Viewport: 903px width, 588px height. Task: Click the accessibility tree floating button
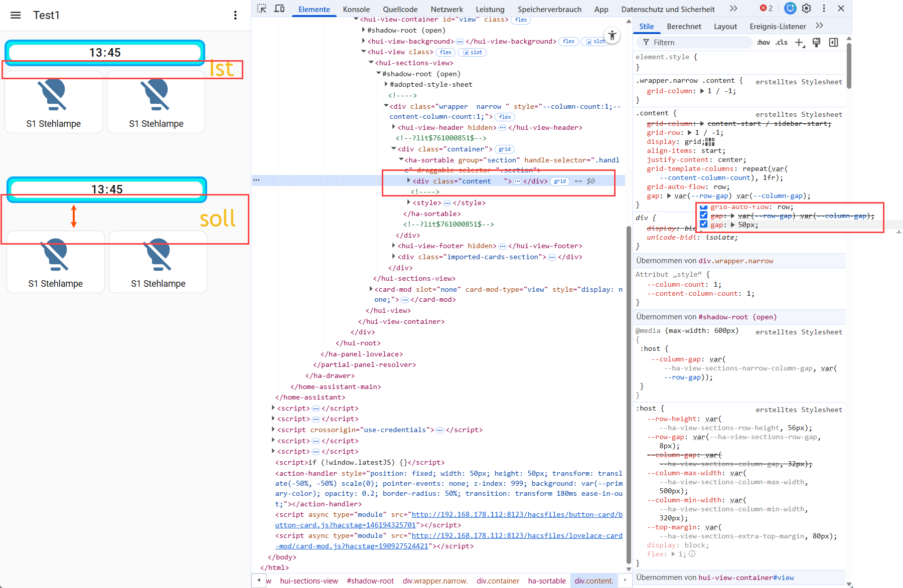[612, 35]
